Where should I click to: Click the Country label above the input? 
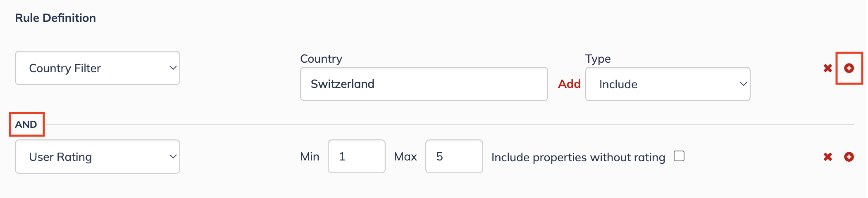point(321,59)
